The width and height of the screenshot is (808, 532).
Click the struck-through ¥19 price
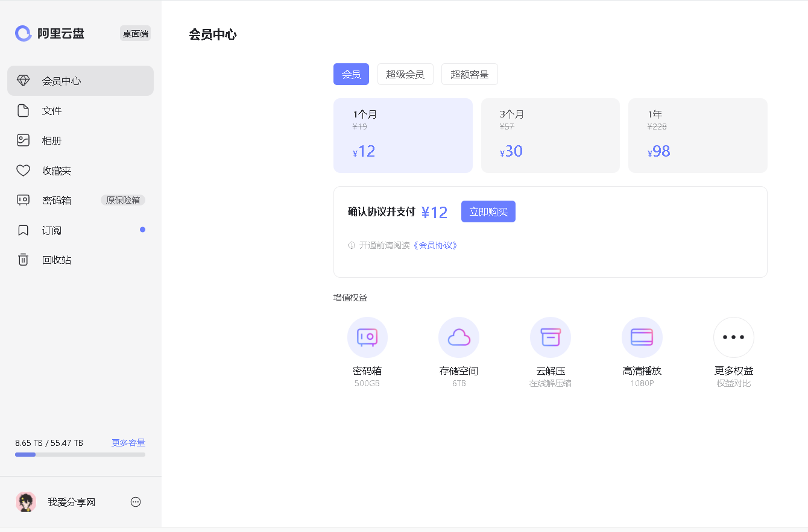[360, 127]
